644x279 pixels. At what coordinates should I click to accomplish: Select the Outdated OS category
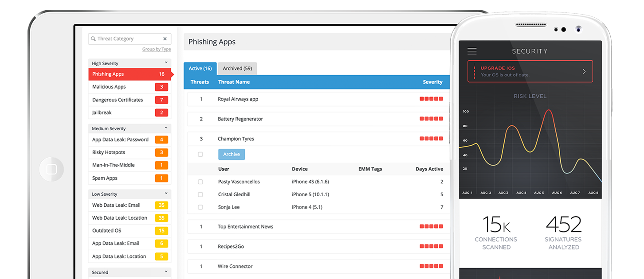(x=130, y=231)
